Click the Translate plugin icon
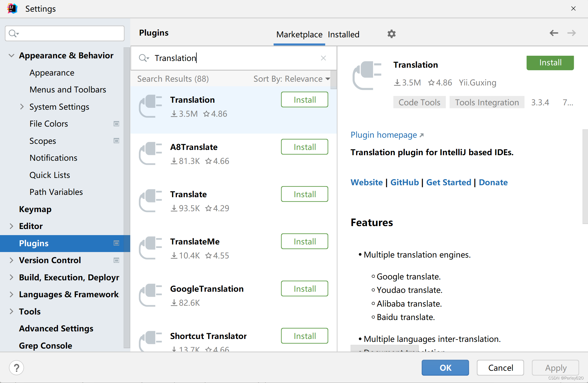Viewport: 588px width, 383px height. (150, 201)
